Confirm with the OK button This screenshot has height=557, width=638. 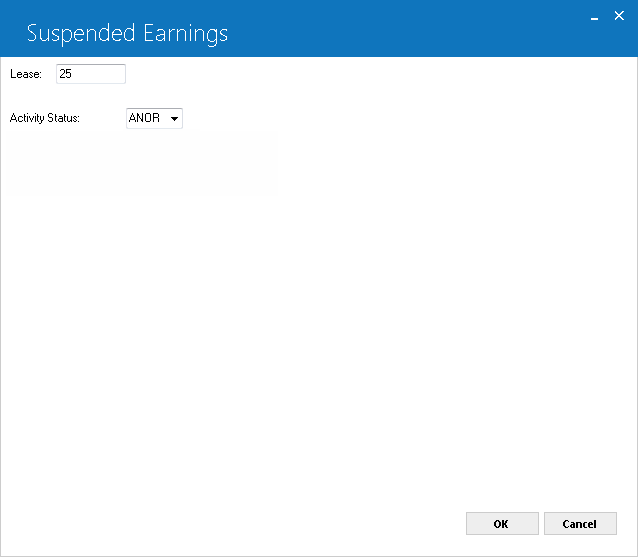[x=502, y=524]
